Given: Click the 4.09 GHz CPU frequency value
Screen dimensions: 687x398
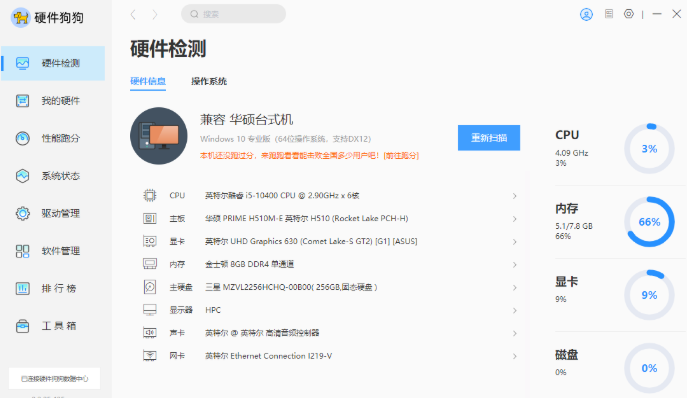Looking at the screenshot, I should [x=572, y=153].
